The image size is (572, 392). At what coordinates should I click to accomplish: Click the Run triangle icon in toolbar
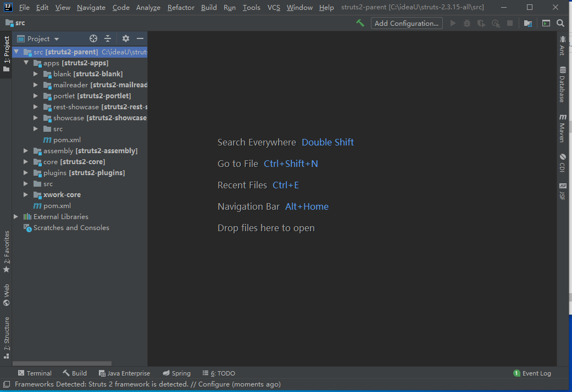[x=453, y=23]
